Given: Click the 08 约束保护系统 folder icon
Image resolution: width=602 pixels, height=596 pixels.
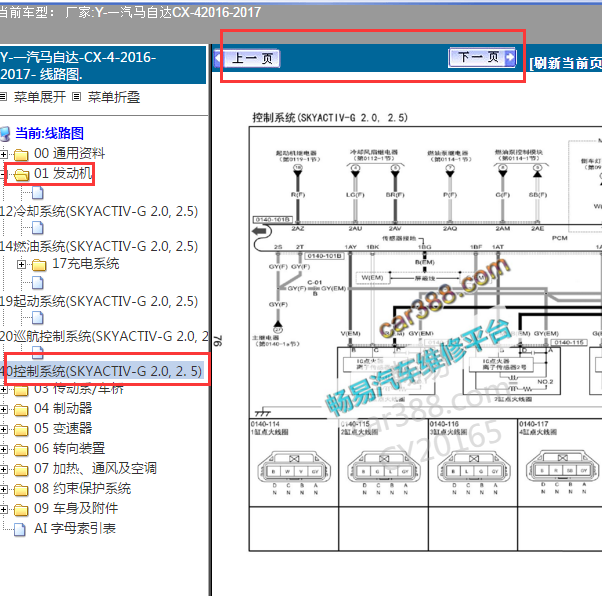Looking at the screenshot, I should point(21,490).
